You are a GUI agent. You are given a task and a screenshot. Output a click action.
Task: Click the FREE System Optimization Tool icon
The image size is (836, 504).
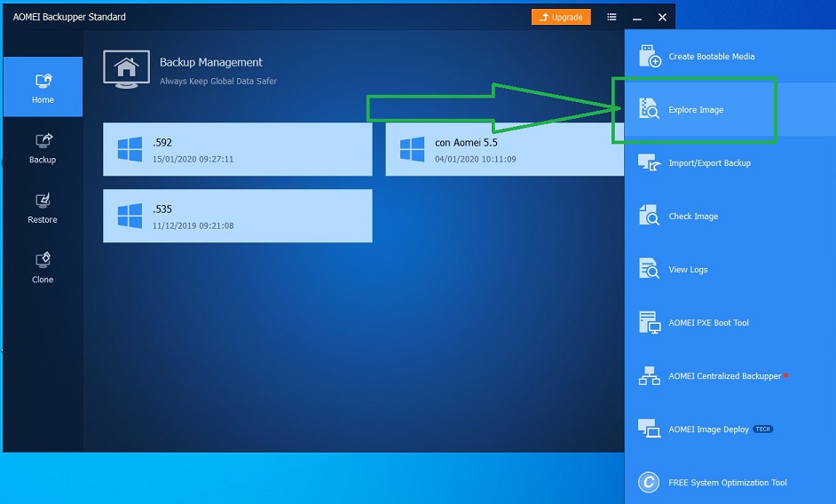[x=649, y=483]
